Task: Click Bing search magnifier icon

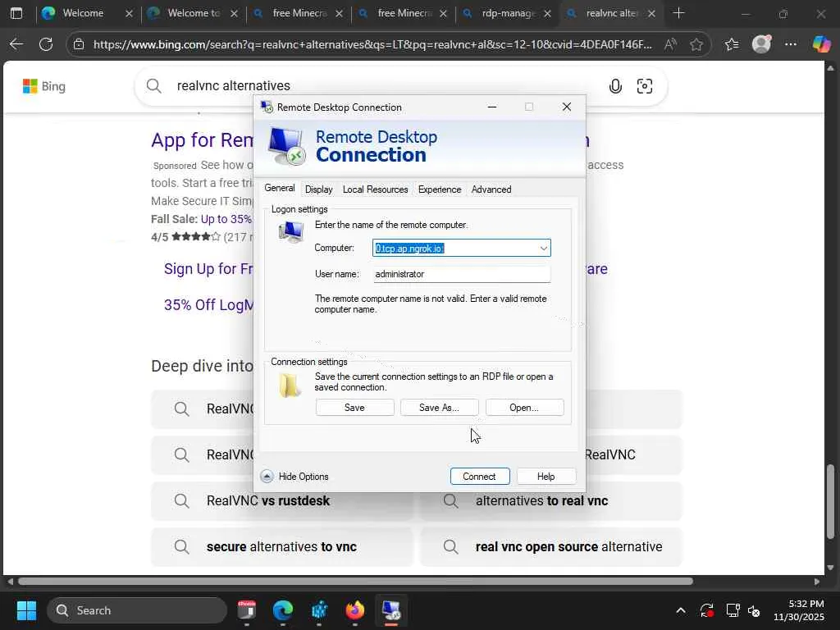Action: pos(153,85)
